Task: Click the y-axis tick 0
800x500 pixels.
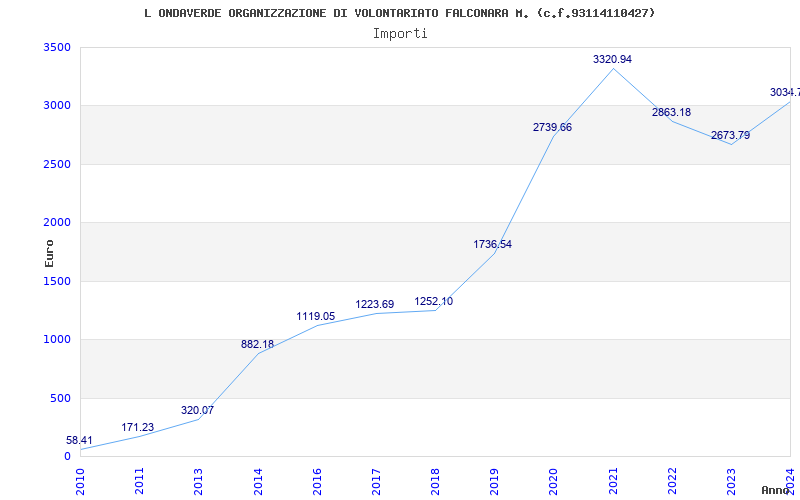Action: [67, 456]
